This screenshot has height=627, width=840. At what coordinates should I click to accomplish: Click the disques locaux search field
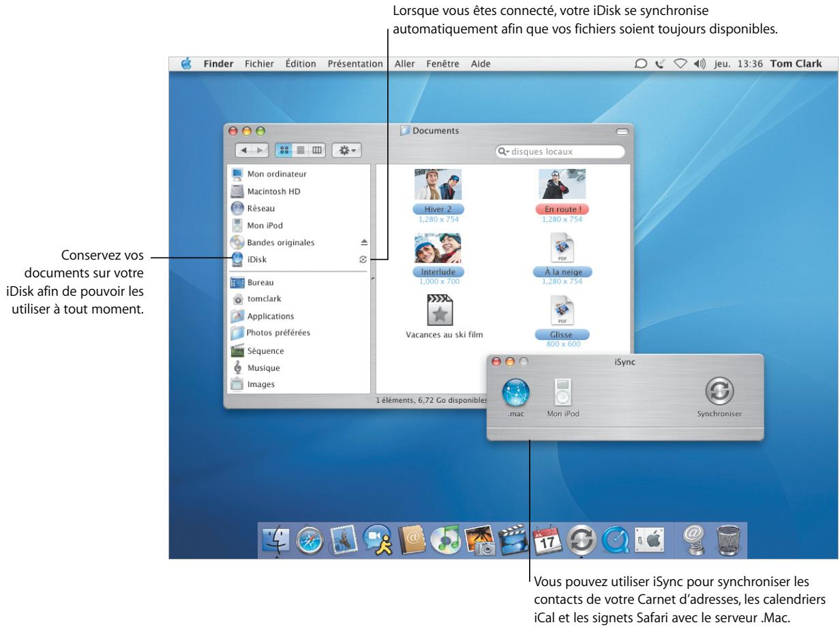click(560, 151)
